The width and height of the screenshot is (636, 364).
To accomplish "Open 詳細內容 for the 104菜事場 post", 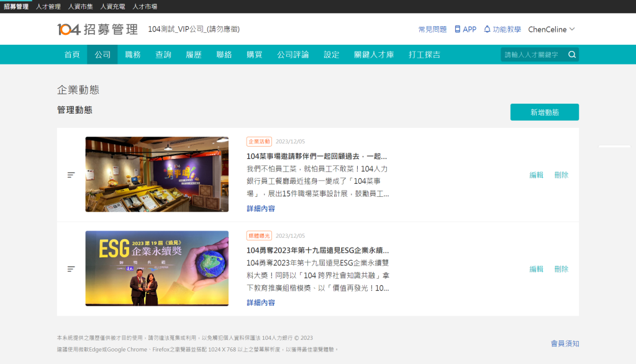I will 261,208.
